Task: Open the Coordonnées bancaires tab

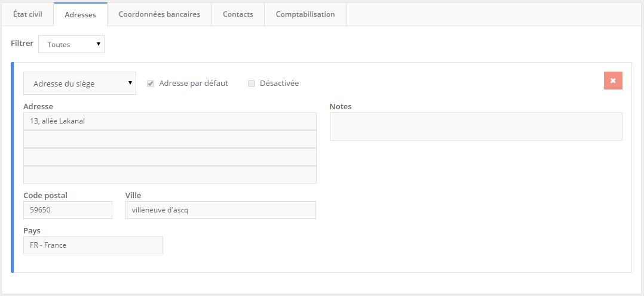Action: click(159, 14)
